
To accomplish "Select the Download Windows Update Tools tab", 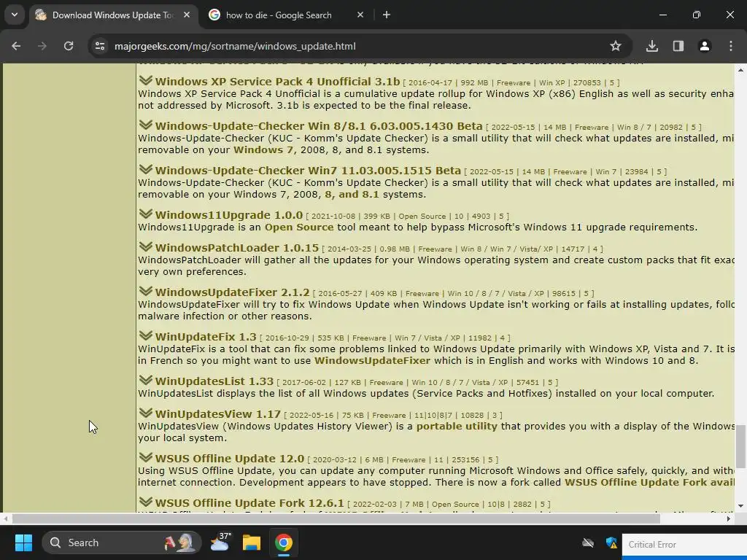I will [113, 15].
